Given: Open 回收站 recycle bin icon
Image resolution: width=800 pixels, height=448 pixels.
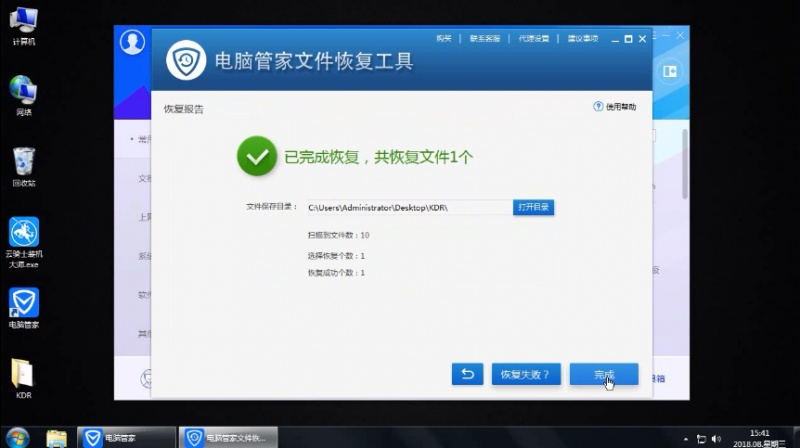Looking at the screenshot, I should [23, 167].
